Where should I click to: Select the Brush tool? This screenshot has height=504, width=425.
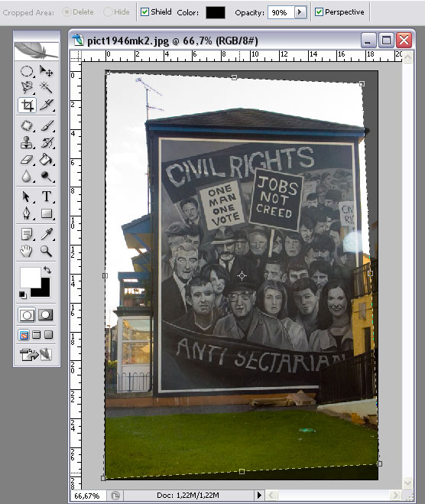(47, 125)
